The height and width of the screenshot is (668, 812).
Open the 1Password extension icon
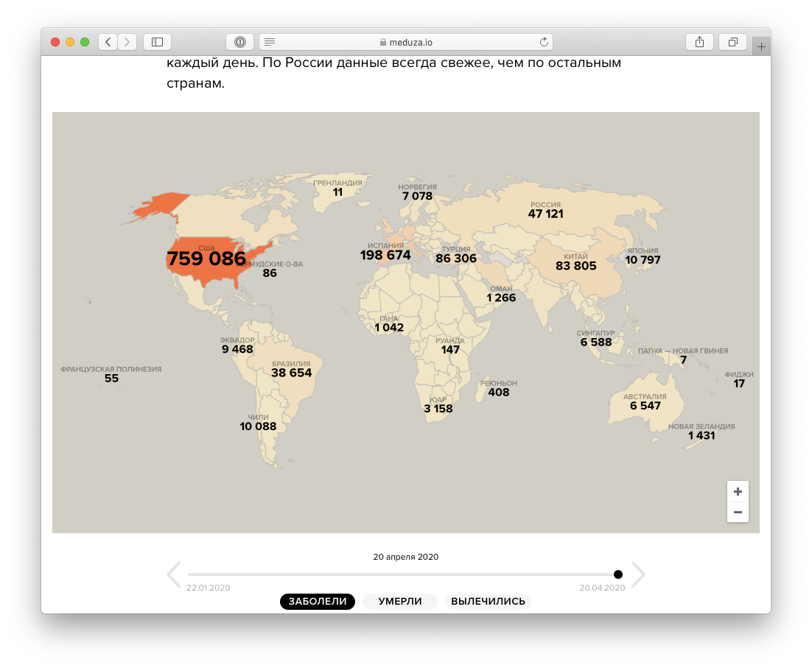(239, 42)
